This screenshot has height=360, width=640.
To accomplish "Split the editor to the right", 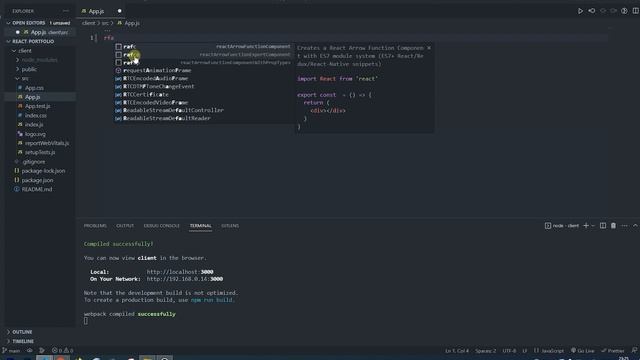I will click(636, 11).
